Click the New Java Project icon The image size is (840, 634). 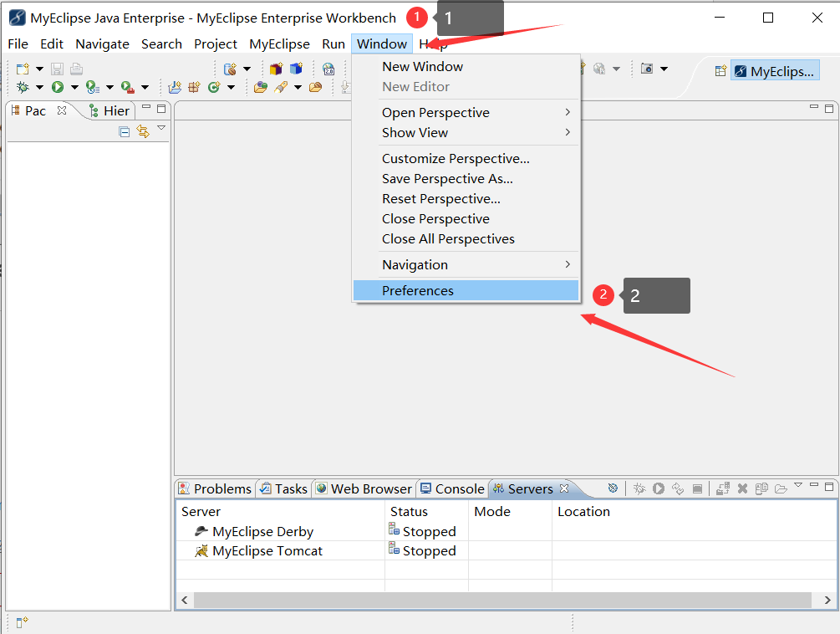click(175, 87)
